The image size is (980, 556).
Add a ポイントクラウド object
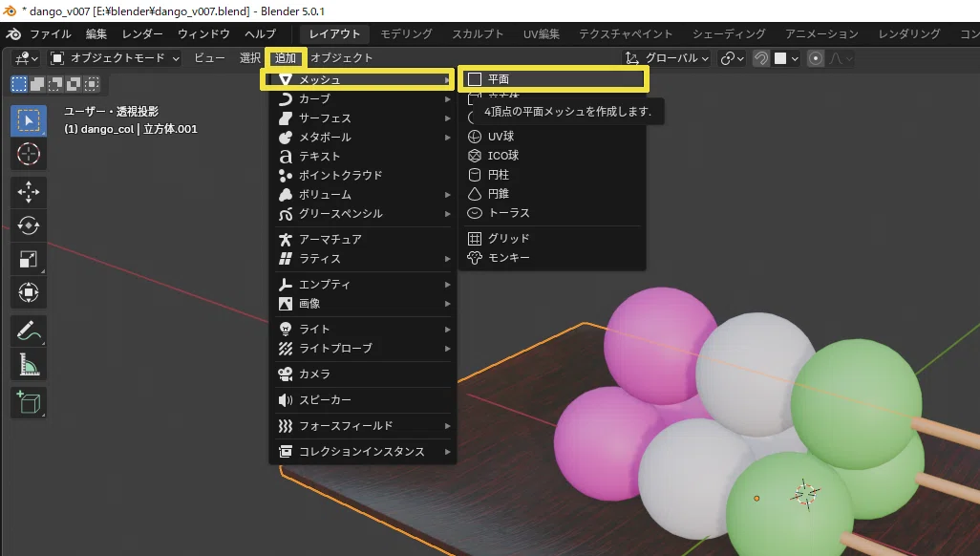click(363, 176)
